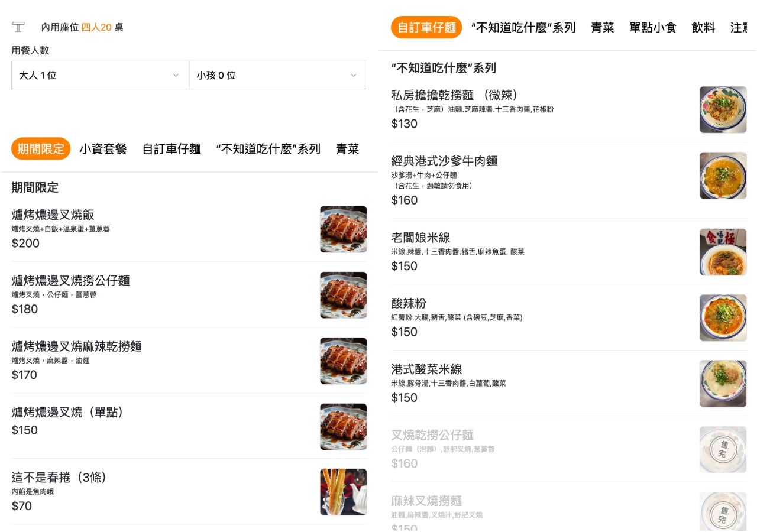Click the $130 price
757x532 pixels.
405,124
